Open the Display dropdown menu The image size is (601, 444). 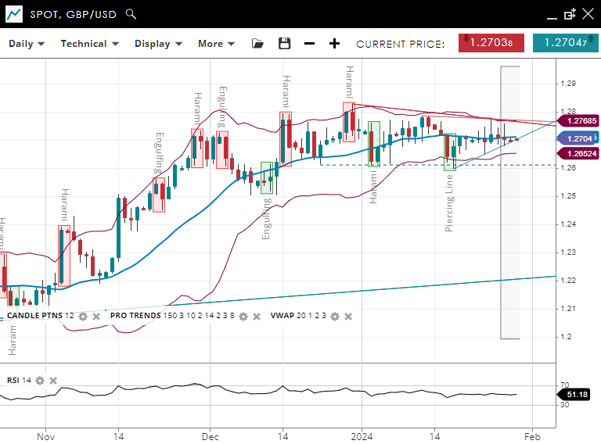pyautogui.click(x=158, y=44)
